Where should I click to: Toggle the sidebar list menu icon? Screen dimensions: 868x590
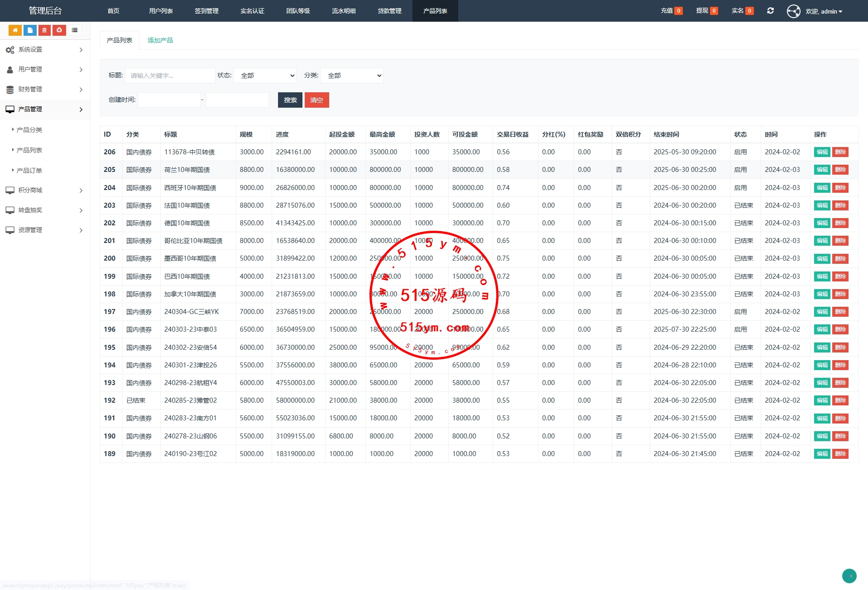pyautogui.click(x=75, y=30)
